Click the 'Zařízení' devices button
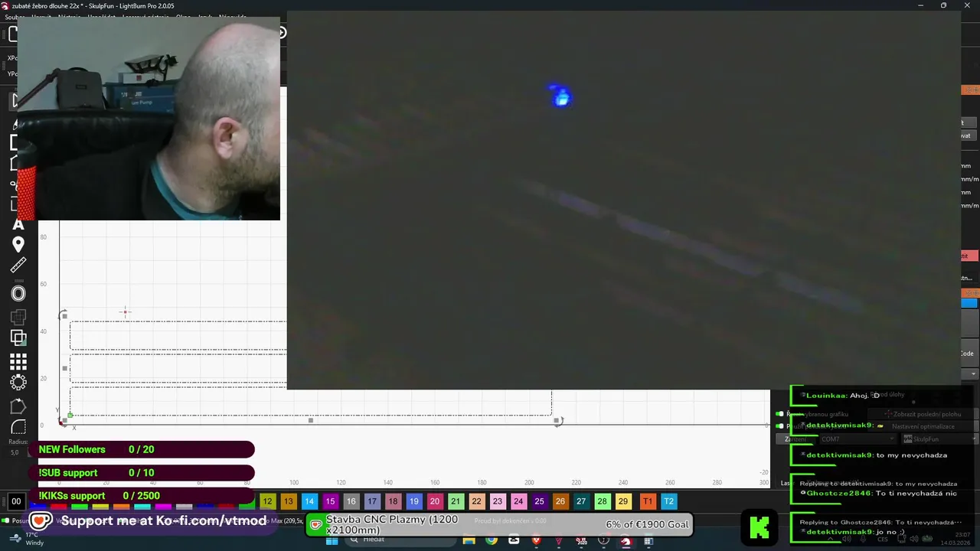This screenshot has height=551, width=980. [x=795, y=439]
